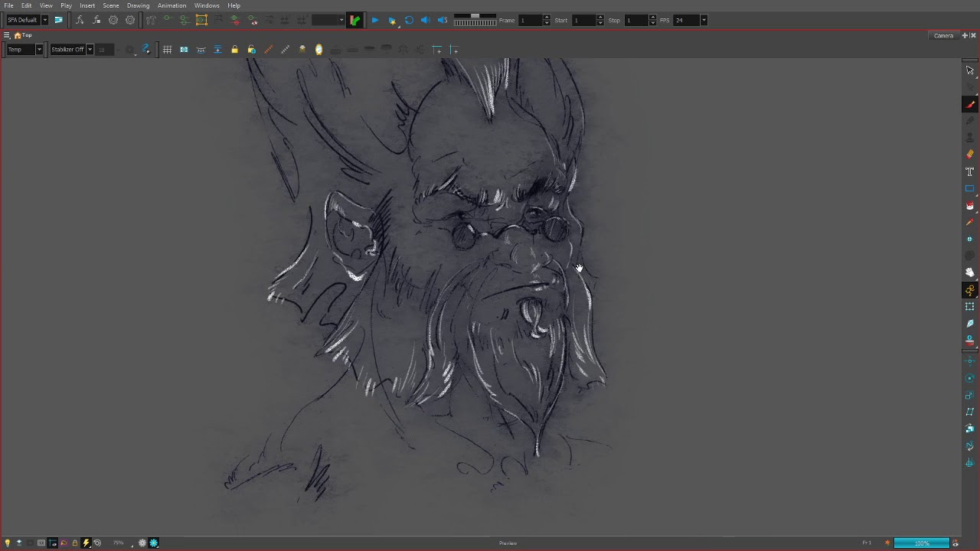The image size is (980, 551).
Task: Select the Eraser tool
Action: pos(970,155)
